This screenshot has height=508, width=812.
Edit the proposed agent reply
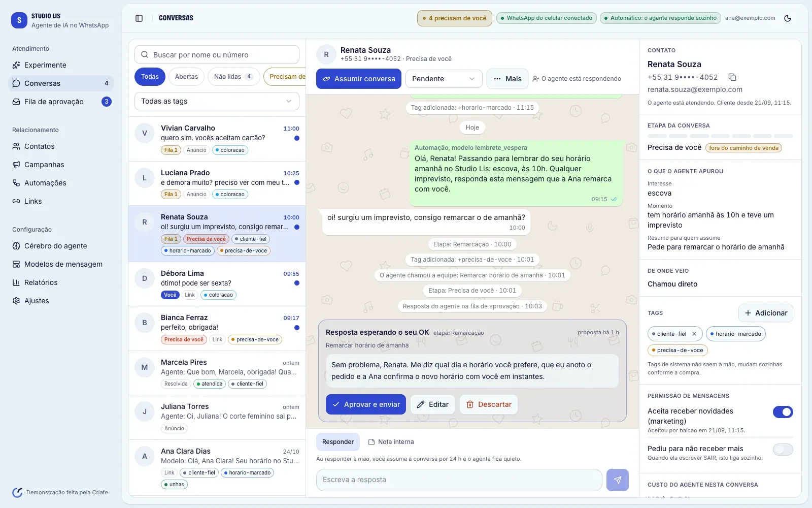click(x=433, y=404)
